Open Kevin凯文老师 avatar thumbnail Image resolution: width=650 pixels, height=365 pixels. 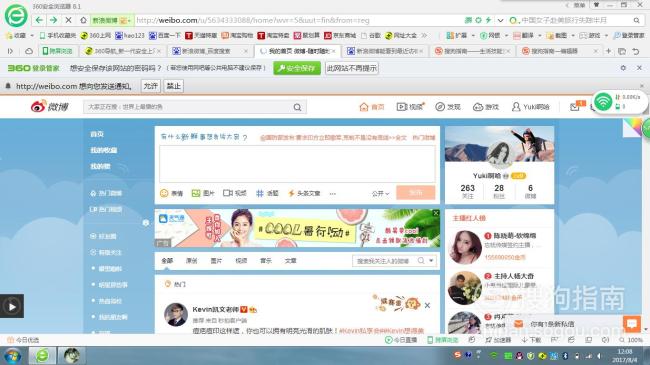(x=176, y=314)
